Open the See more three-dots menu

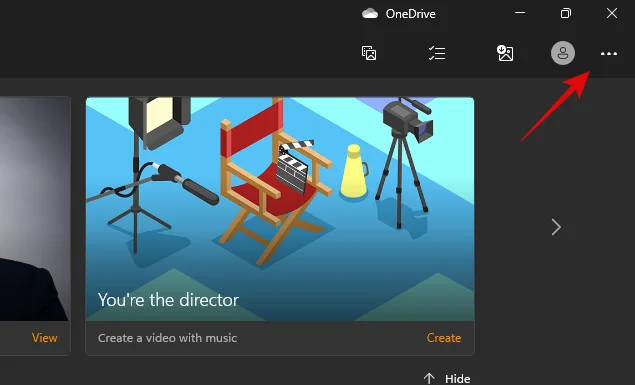pos(609,53)
